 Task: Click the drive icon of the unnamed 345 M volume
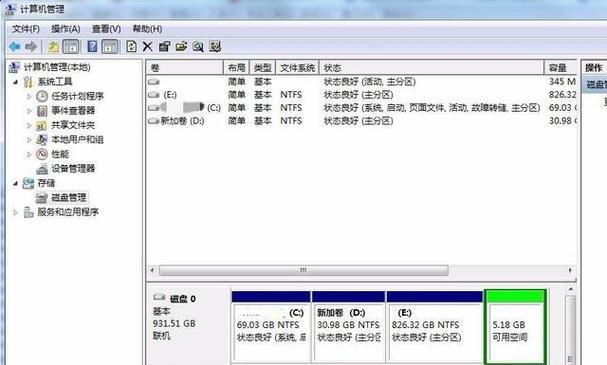pyautogui.click(x=154, y=82)
